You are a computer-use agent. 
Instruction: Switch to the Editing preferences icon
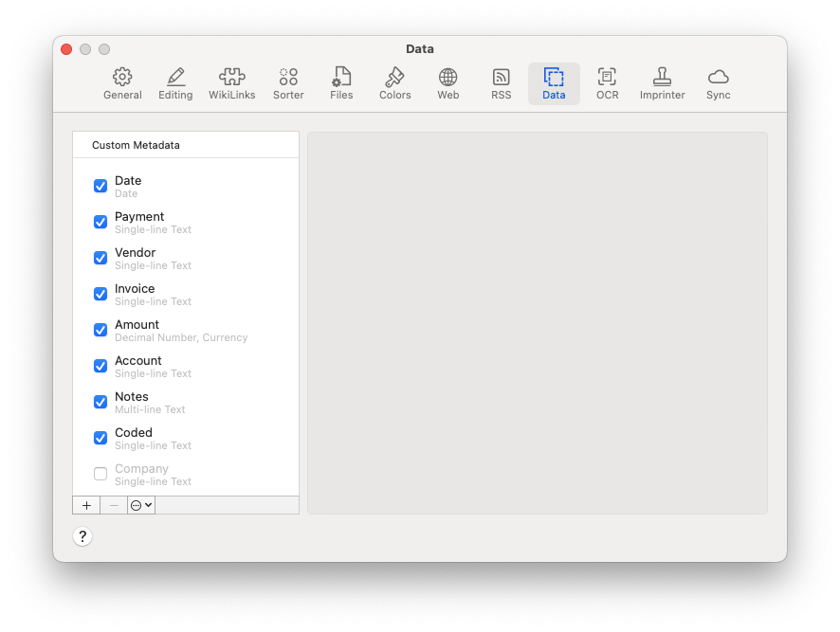175,83
